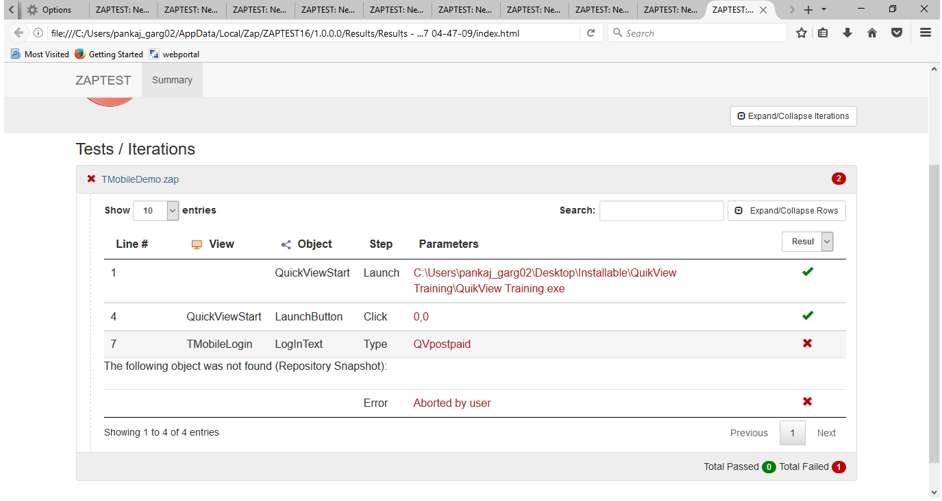The width and height of the screenshot is (942, 501).
Task: Click the green checkmark on line 4
Action: point(807,316)
